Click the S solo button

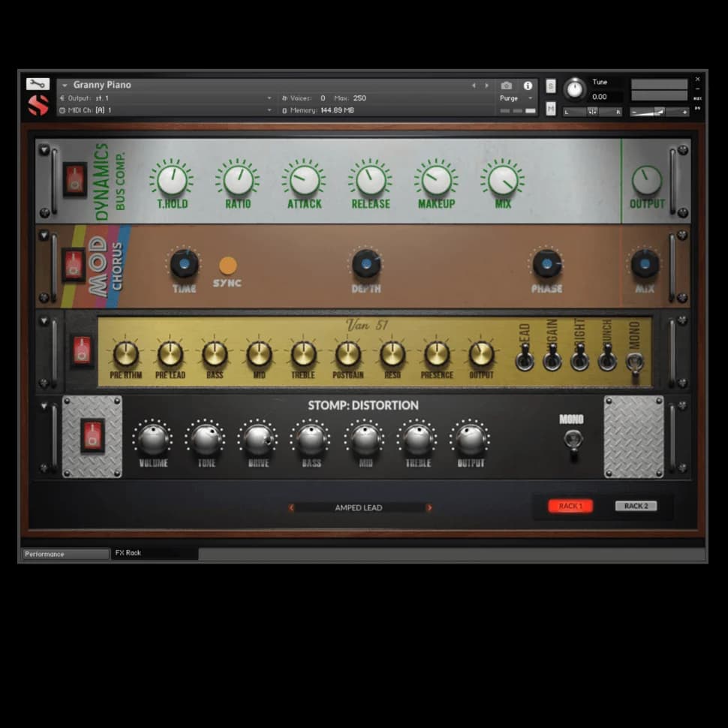tap(551, 86)
